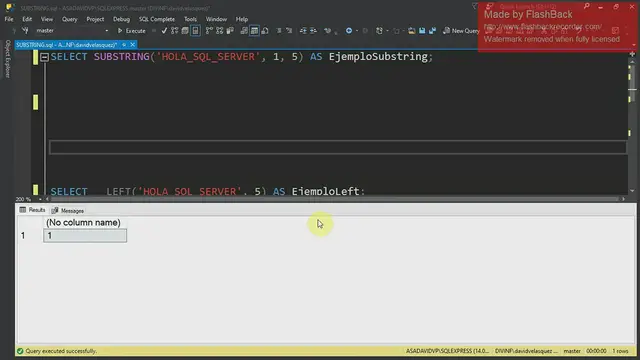The width and height of the screenshot is (640, 360).
Task: Open the File menu
Action: pyautogui.click(x=9, y=19)
